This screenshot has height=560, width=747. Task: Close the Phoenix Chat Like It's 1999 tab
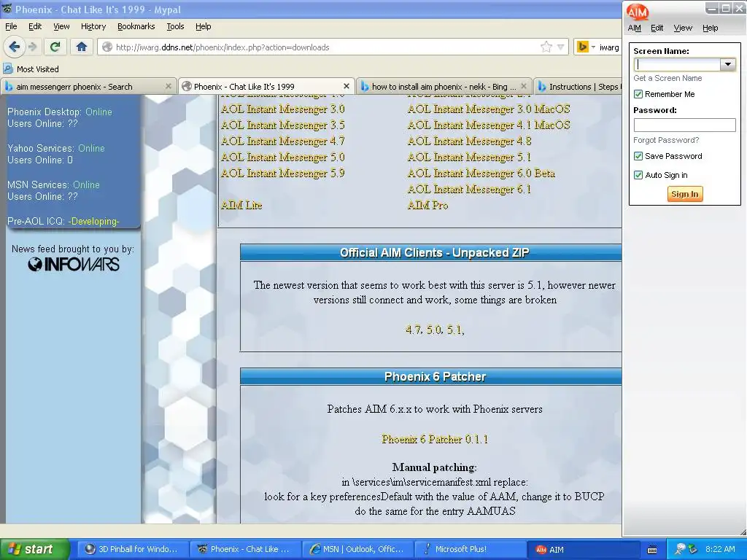point(347,86)
